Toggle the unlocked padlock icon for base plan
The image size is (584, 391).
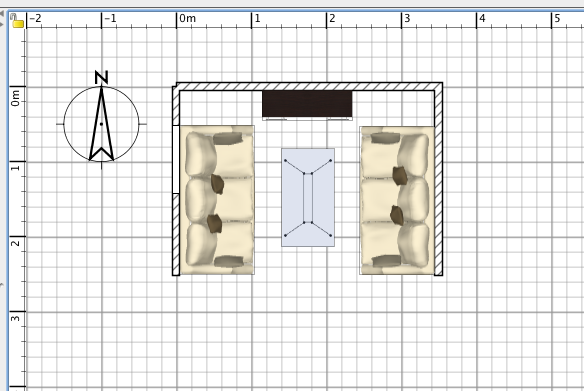(x=17, y=21)
